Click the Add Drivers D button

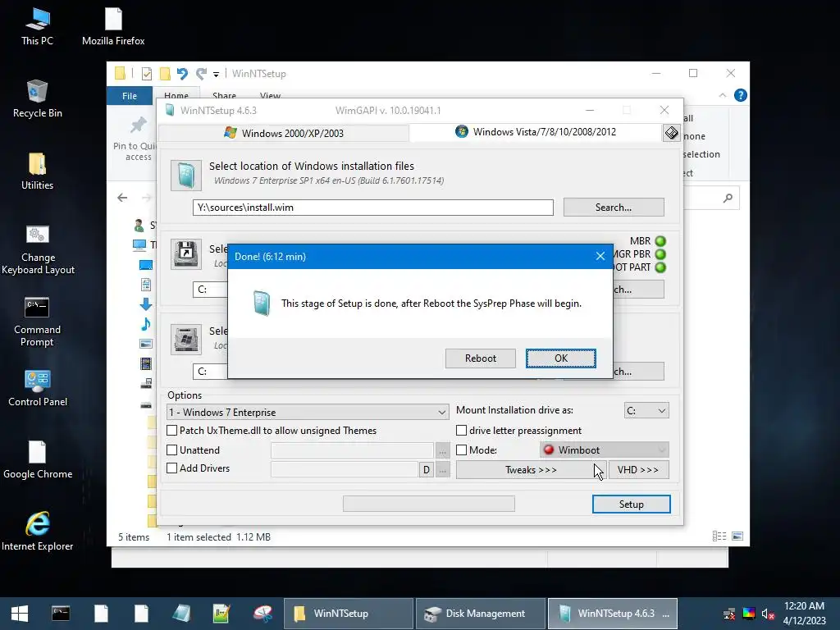[x=427, y=470]
